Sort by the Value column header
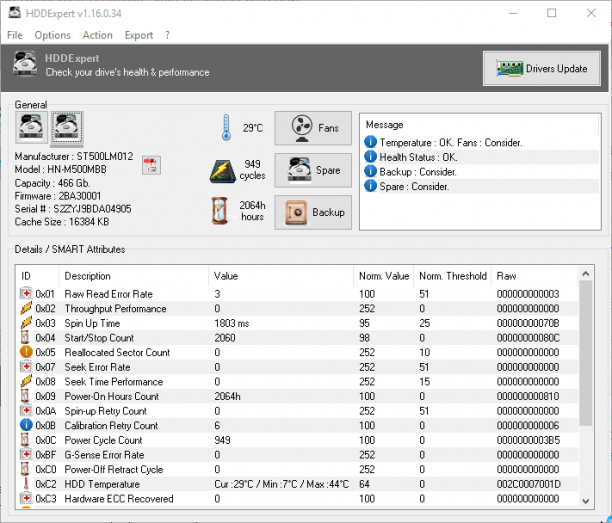 click(x=281, y=276)
